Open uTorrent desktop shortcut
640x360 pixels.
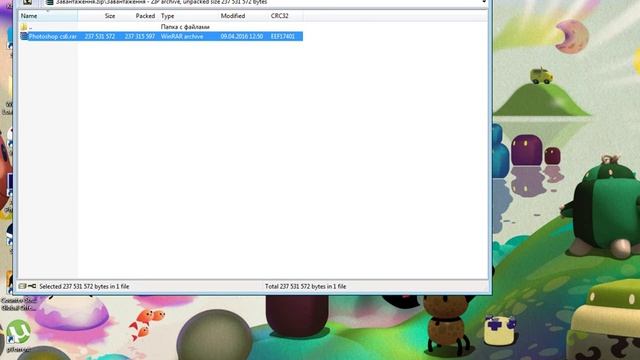18,335
